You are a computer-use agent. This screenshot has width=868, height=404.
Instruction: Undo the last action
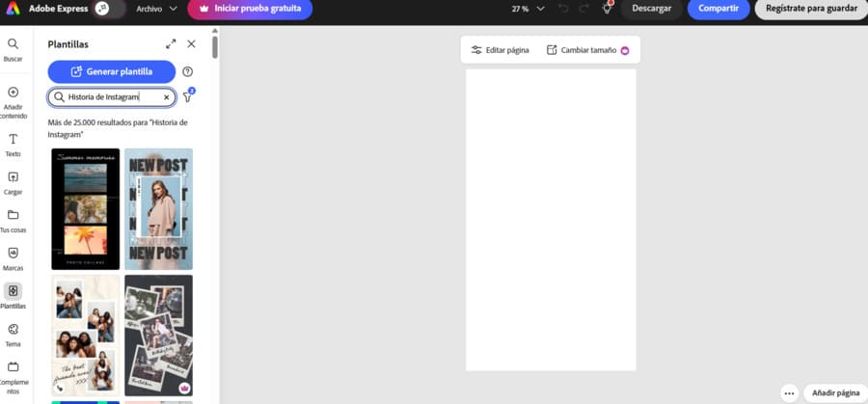coord(563,9)
